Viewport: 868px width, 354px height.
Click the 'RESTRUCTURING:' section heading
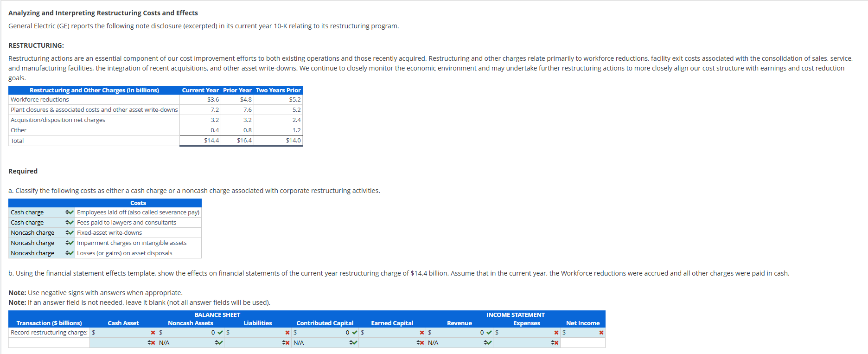[36, 45]
